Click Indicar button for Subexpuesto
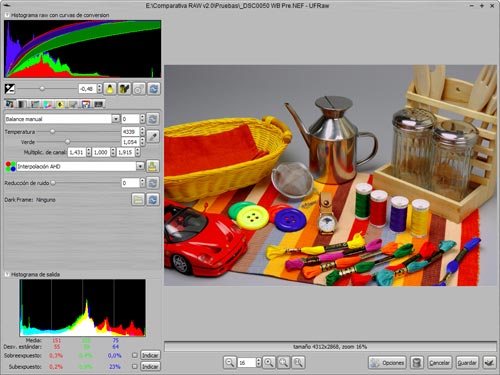Screen dimensions: 500x375 150,366
